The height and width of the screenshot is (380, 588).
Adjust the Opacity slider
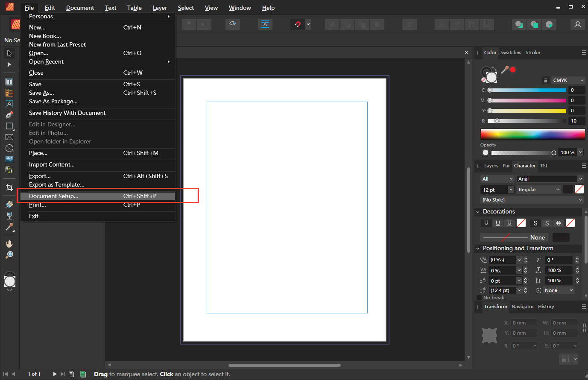click(523, 153)
